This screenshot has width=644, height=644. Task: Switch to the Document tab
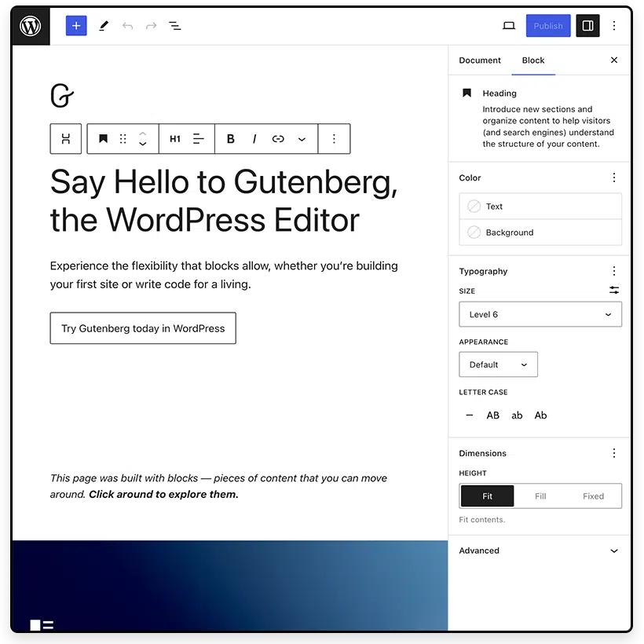pyautogui.click(x=480, y=60)
